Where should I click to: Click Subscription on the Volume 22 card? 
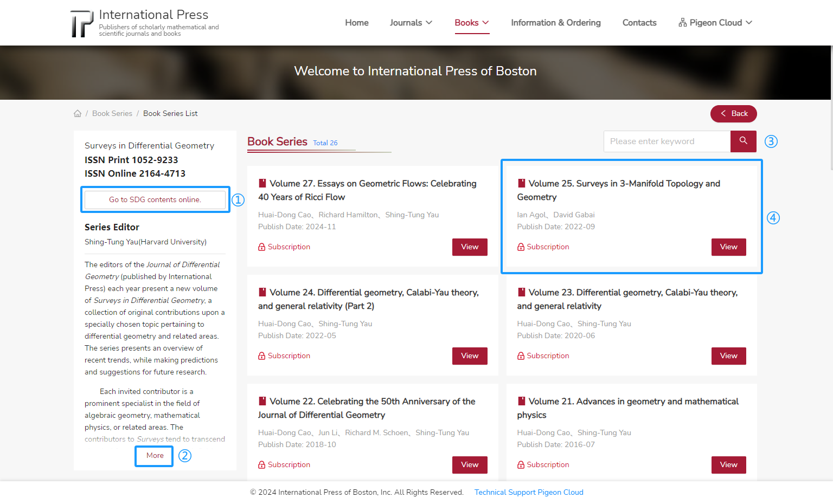click(289, 465)
